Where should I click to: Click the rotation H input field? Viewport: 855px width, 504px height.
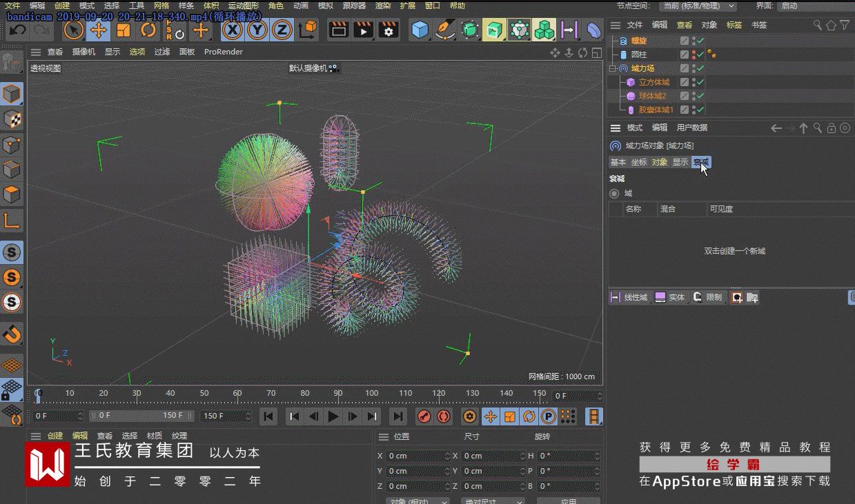point(569,456)
